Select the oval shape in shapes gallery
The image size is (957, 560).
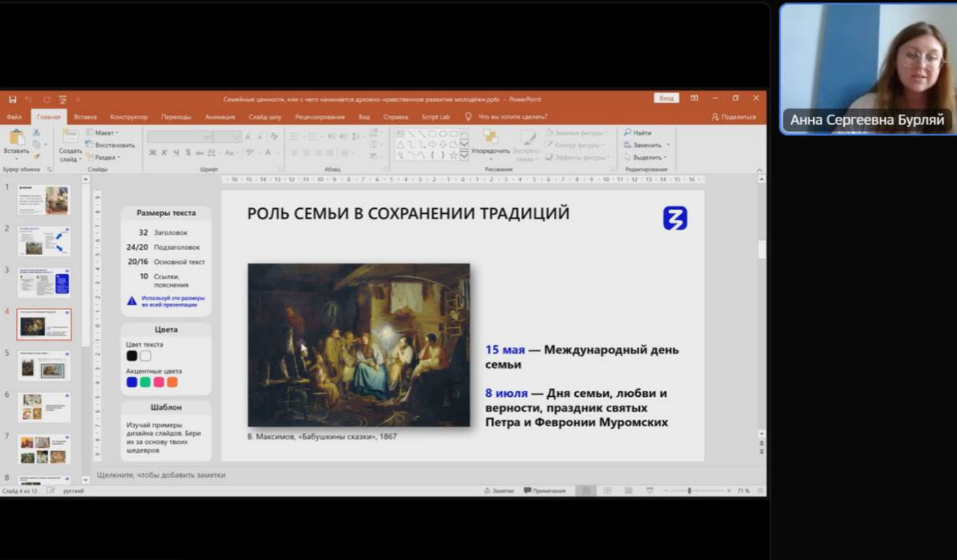pos(443,134)
